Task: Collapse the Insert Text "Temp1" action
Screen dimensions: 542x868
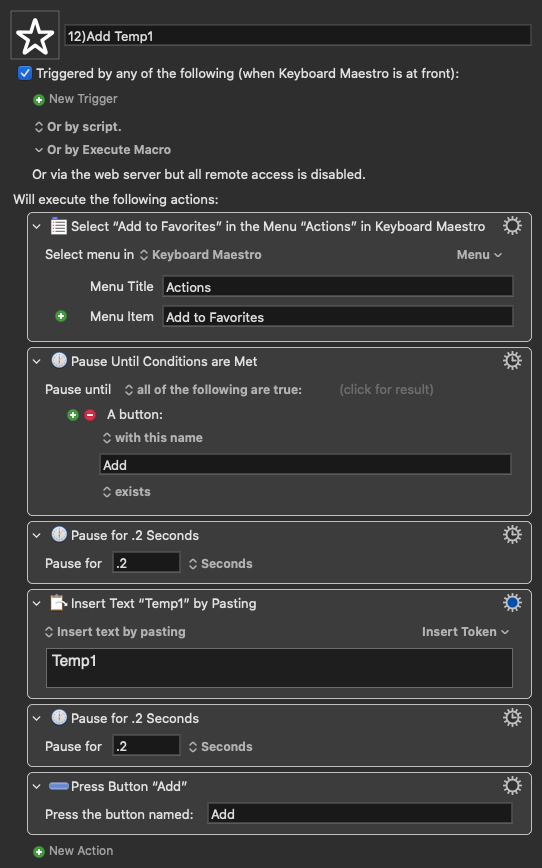Action: coord(37,603)
